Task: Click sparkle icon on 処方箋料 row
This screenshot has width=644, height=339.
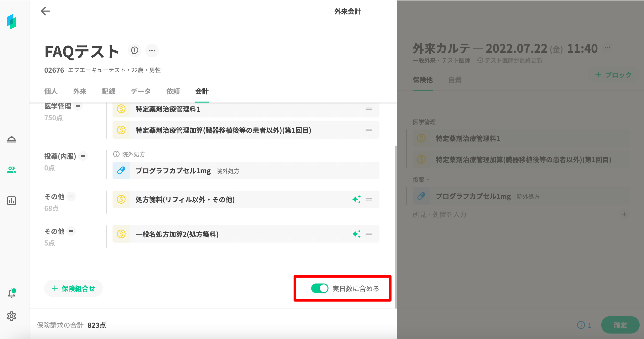Action: click(x=356, y=199)
